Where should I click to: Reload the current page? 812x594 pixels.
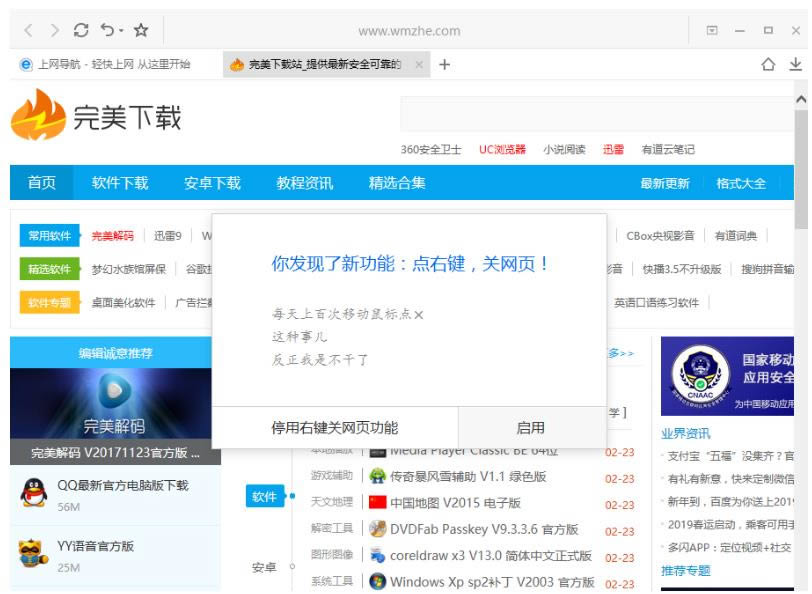point(81,30)
